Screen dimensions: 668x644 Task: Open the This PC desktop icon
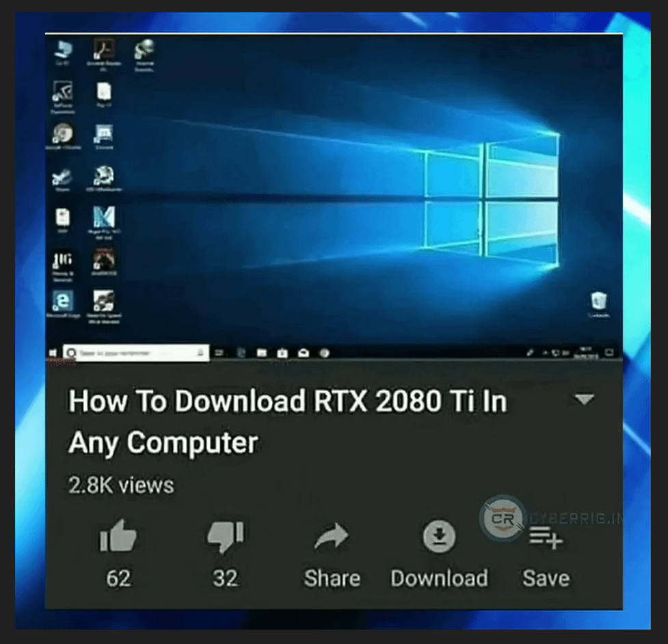[x=64, y=53]
